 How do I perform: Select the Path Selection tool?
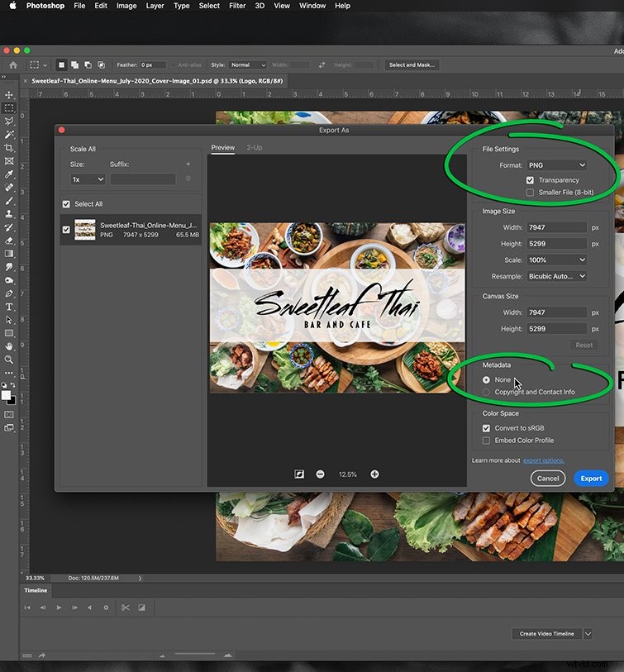[x=8, y=320]
